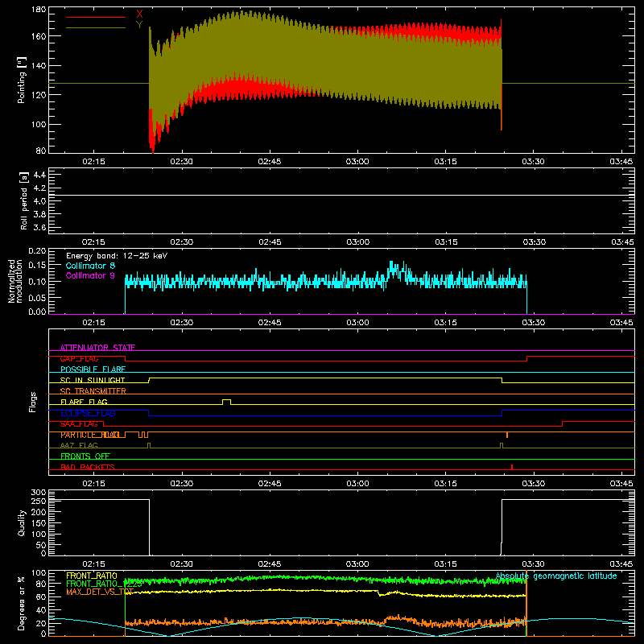Click the orange MAX_DET_VS_TOT legend label

tap(100, 592)
